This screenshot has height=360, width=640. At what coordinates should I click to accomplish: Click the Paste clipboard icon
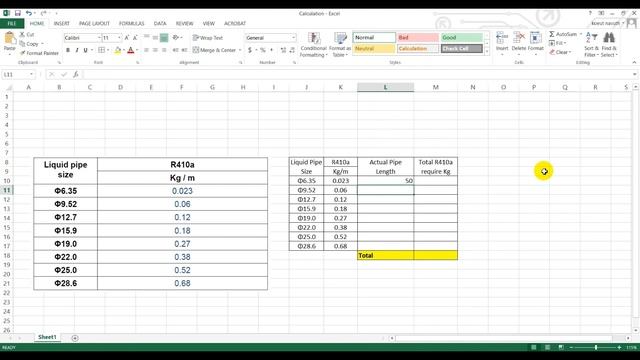click(x=9, y=39)
